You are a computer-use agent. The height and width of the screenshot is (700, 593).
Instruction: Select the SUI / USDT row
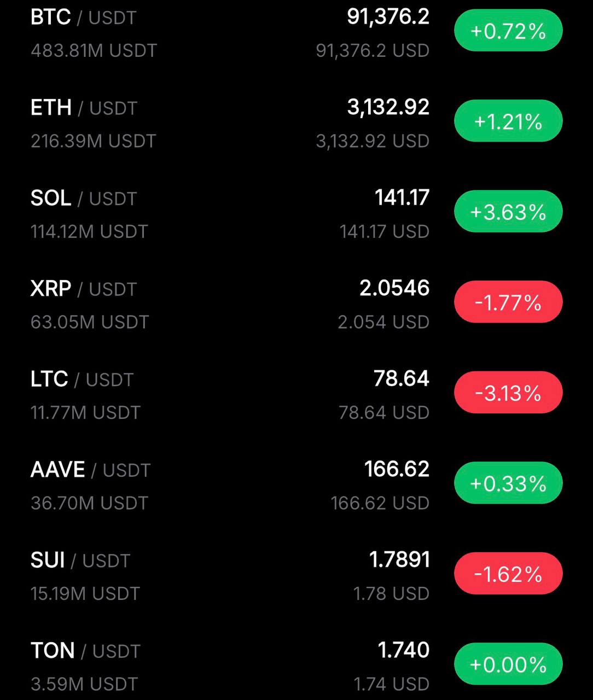(80, 560)
